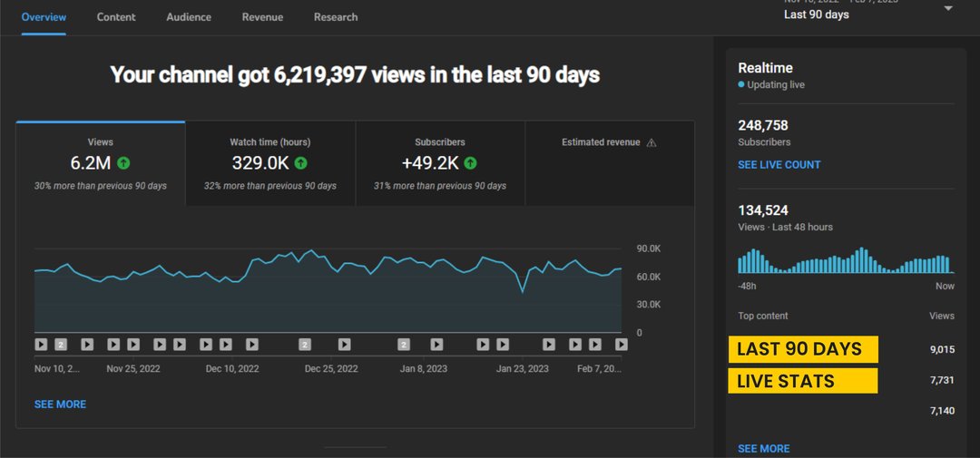Click the 'Realtime' panel heading
Screen dimensions: 980x458
coord(765,68)
